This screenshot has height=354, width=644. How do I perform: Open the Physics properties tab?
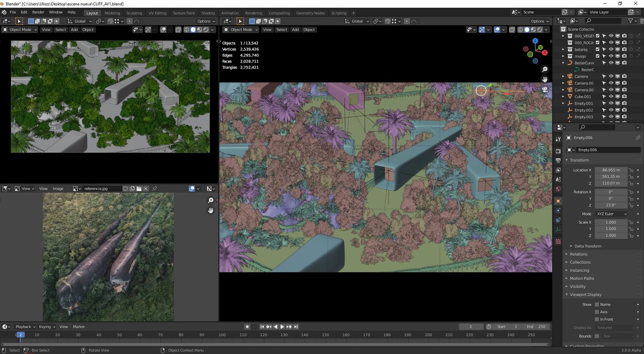pos(558,211)
